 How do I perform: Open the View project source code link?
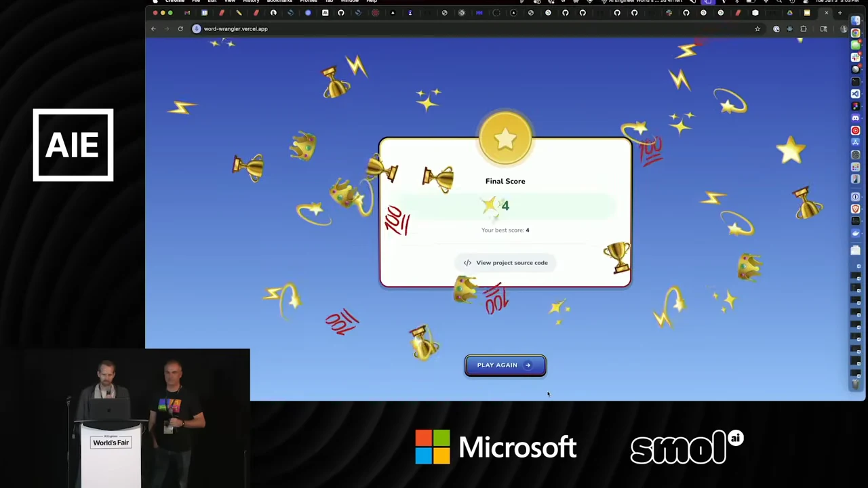pyautogui.click(x=505, y=263)
